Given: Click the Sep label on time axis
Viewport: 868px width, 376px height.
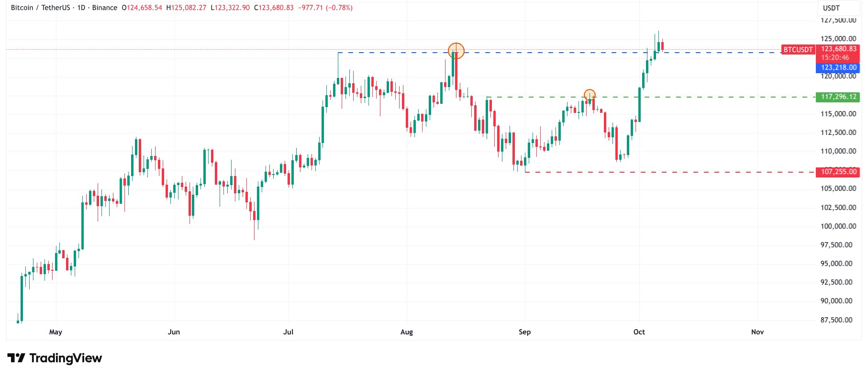Looking at the screenshot, I should [x=524, y=332].
